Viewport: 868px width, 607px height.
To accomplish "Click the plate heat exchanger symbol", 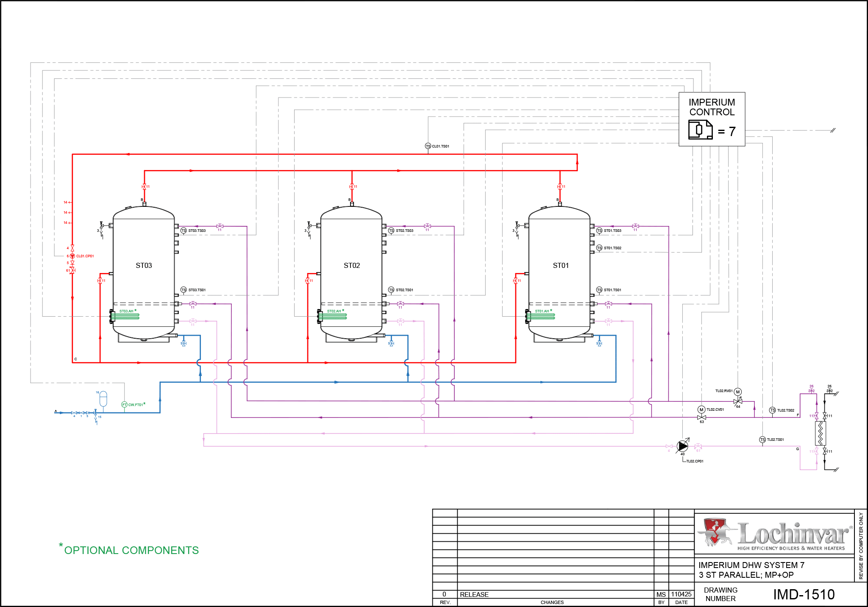I will point(821,433).
